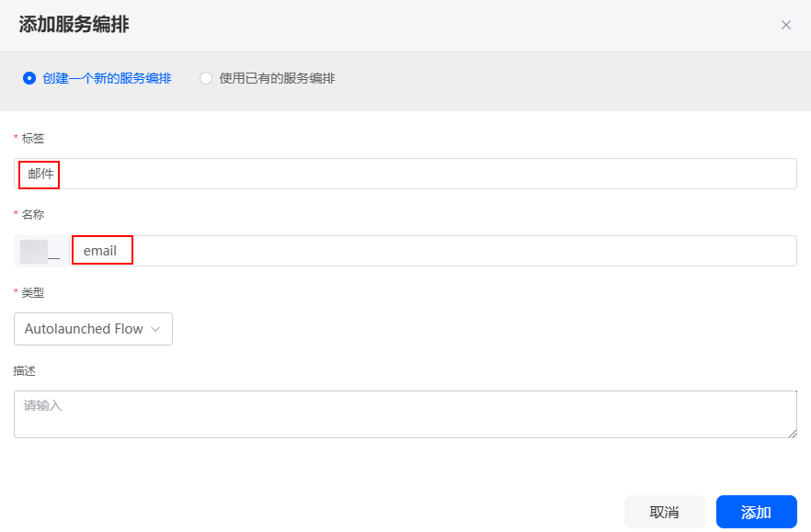The width and height of the screenshot is (811, 532).
Task: Click the resize handle of the 描述 textarea
Action: [793, 434]
